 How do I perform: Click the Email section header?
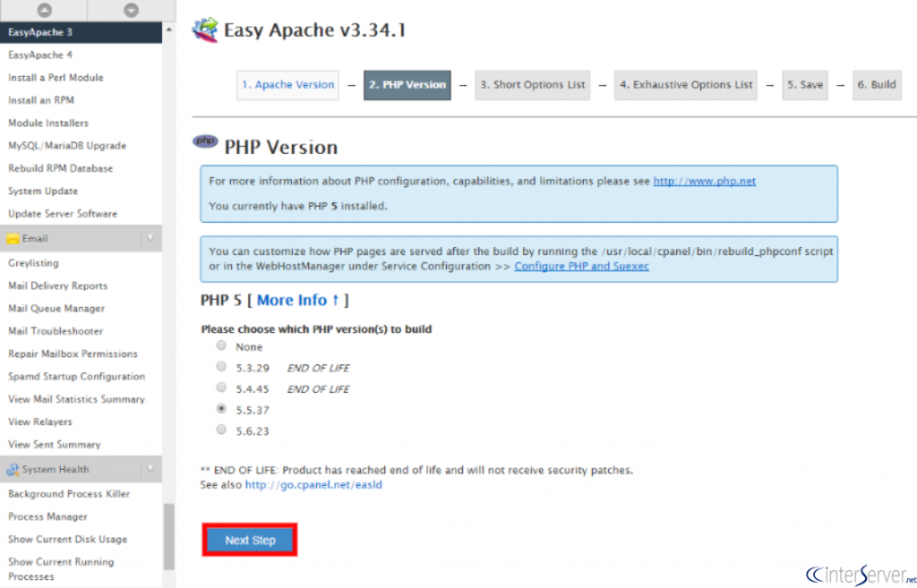coord(81,238)
